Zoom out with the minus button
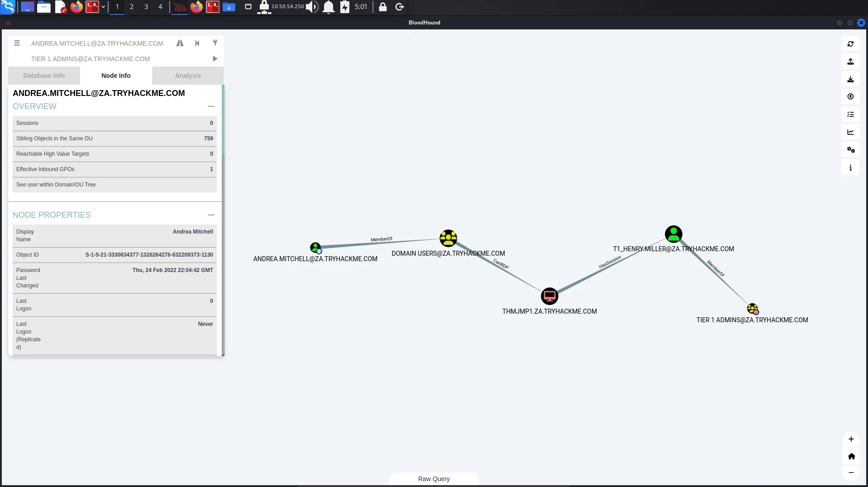Screen dimensions: 868x487 851,473
